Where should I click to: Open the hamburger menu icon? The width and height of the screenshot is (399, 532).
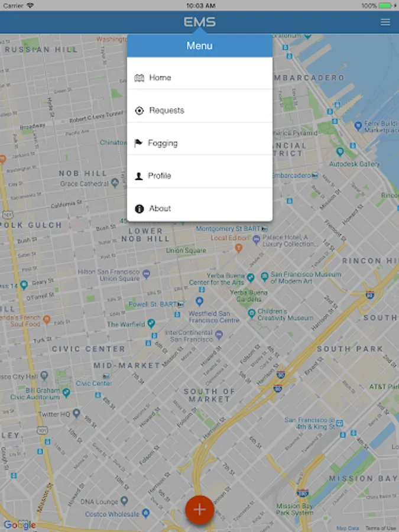tap(385, 22)
